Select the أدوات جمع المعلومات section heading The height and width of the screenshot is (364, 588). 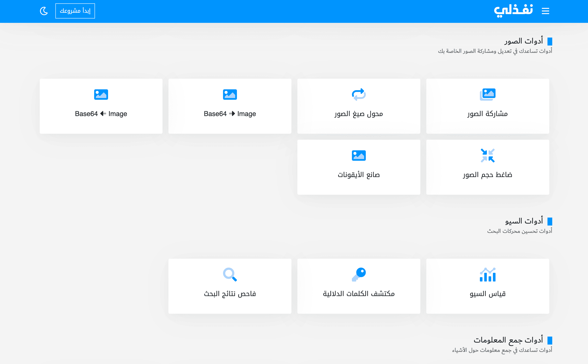tap(508, 340)
